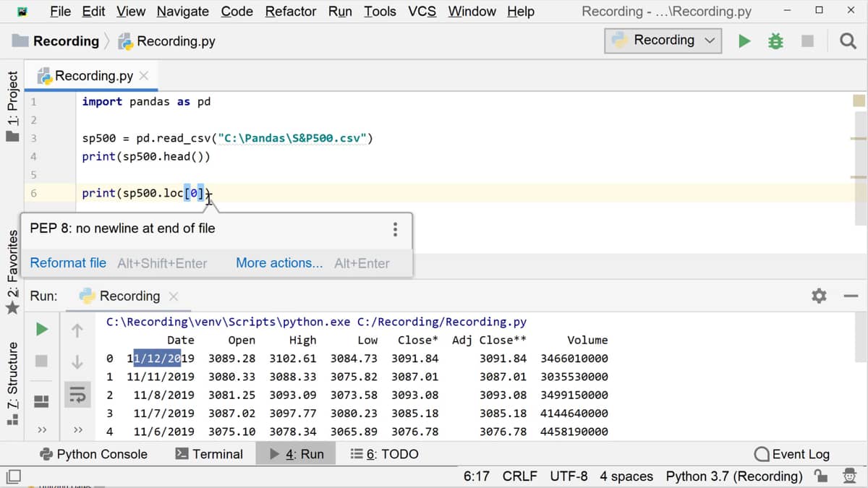Viewport: 868px width, 488px height.
Task: Click the inspector face icon in the status bar
Action: pyautogui.click(x=849, y=476)
